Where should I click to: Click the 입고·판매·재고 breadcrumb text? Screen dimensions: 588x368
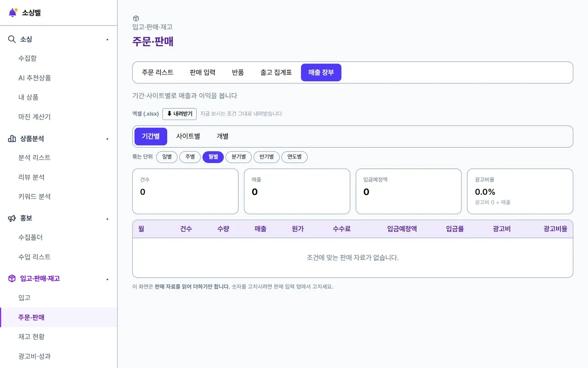pyautogui.click(x=153, y=27)
